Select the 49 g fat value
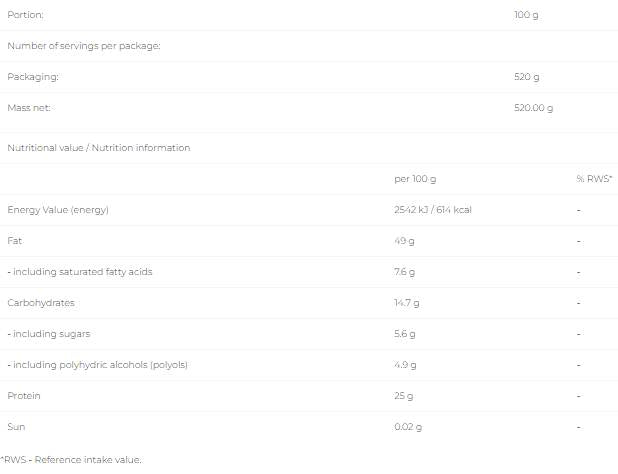 point(406,241)
